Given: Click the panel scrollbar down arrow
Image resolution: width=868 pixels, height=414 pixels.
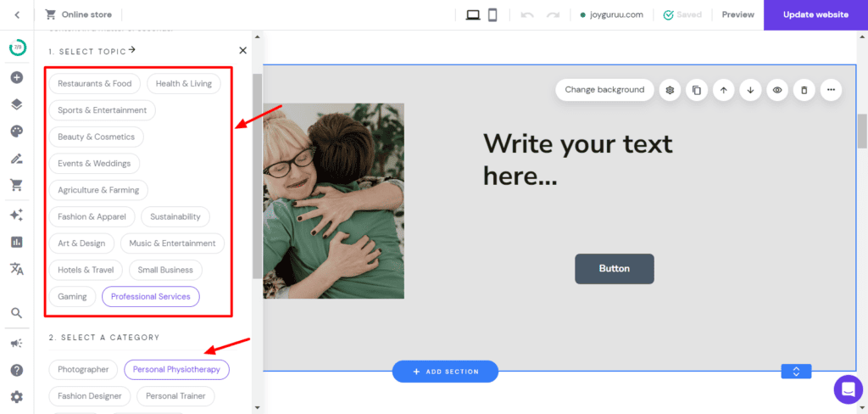Looking at the screenshot, I should click(257, 407).
